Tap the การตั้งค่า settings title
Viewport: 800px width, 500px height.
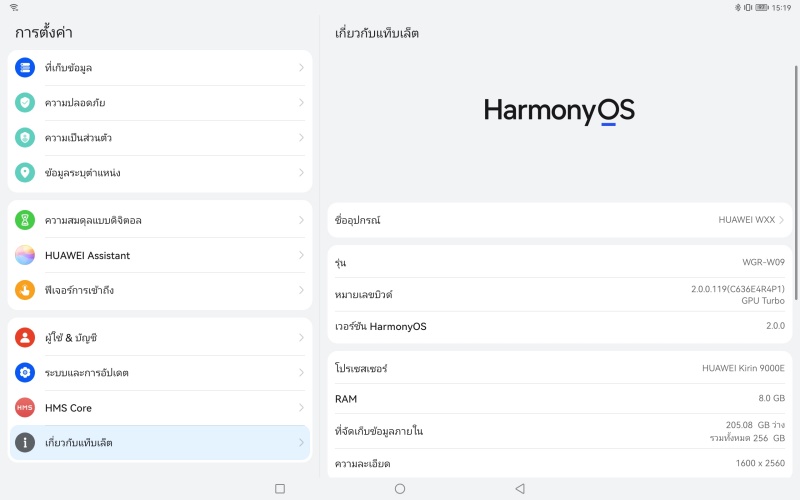pos(43,33)
